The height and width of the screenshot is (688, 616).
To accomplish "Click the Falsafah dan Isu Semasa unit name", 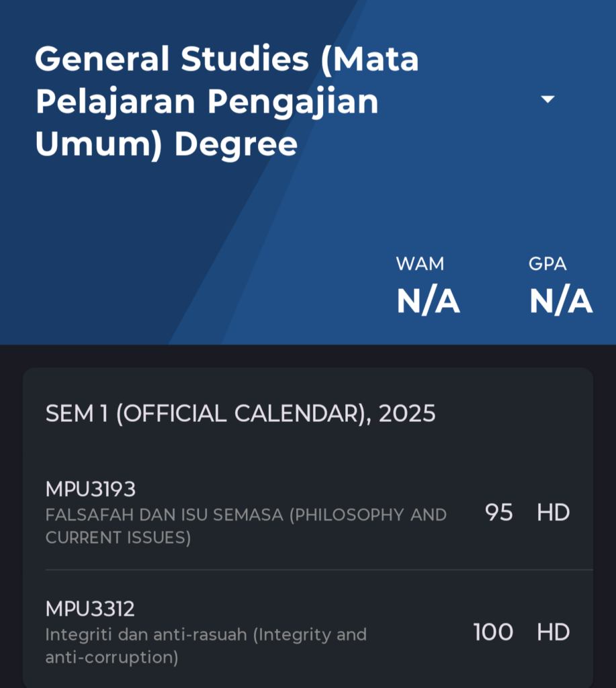I will pos(246,525).
